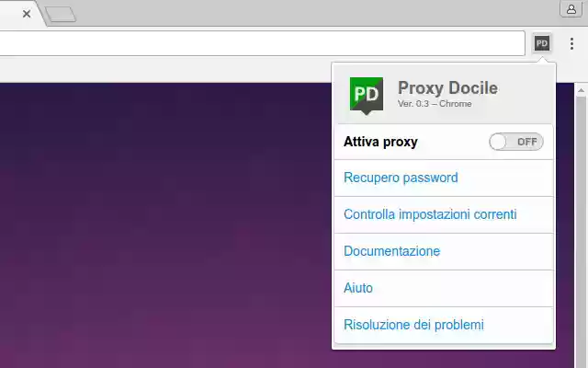Open Risoluzione dei problemi

pyautogui.click(x=413, y=325)
